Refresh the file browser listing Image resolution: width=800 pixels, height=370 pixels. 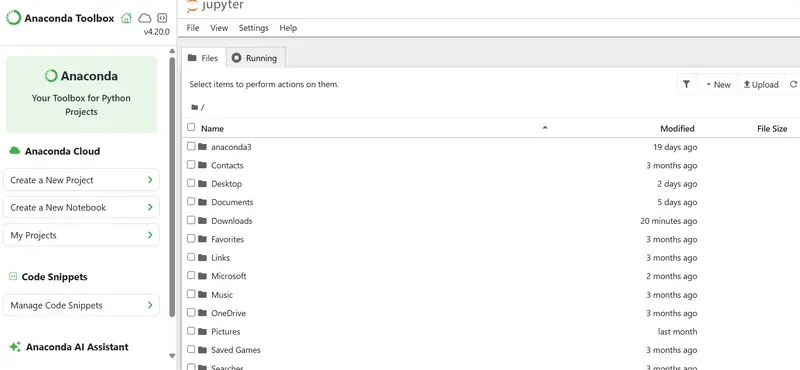(x=793, y=84)
